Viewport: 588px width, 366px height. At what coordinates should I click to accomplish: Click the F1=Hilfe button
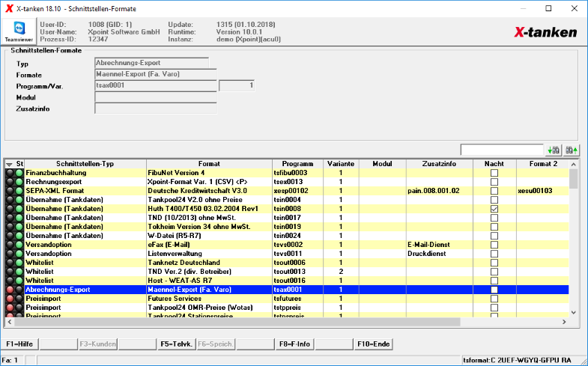click(x=19, y=344)
